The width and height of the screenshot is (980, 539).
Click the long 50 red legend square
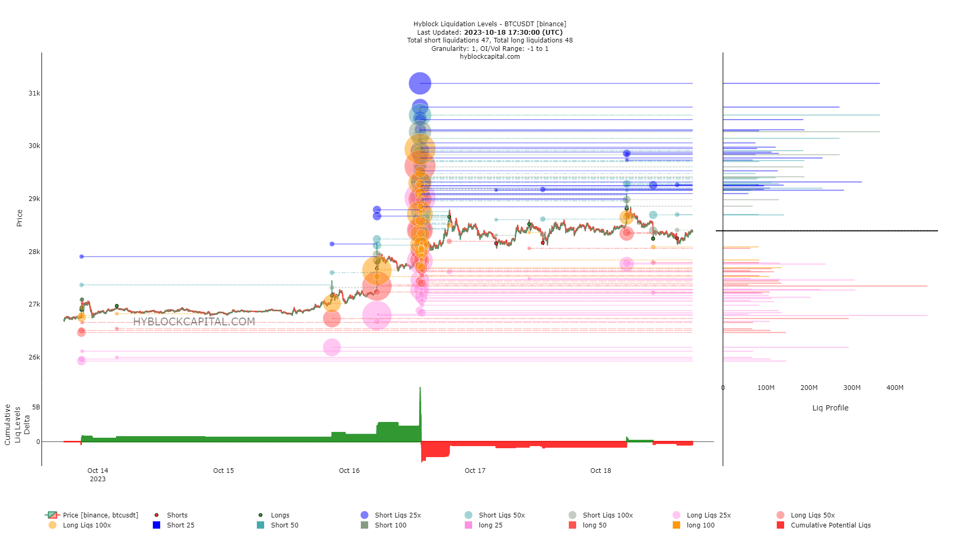572,525
